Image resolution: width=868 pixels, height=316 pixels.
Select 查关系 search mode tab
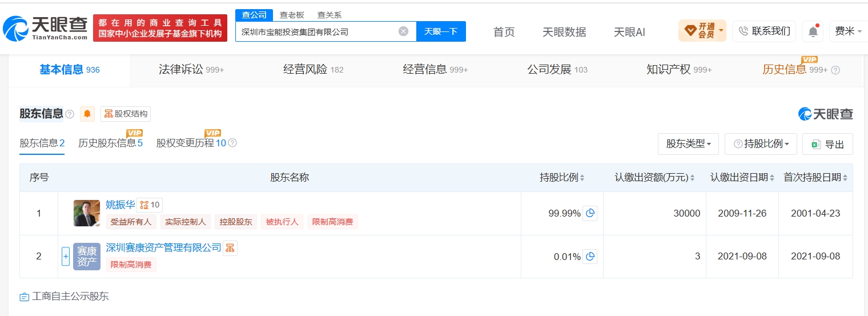click(329, 15)
